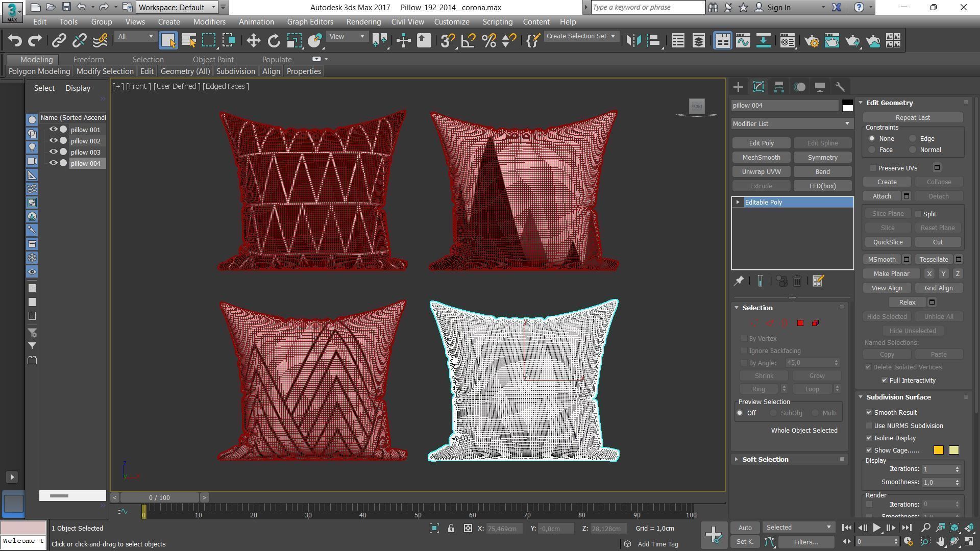Activate the Select and Move tool
This screenshot has width=980, height=551.
coord(253,40)
